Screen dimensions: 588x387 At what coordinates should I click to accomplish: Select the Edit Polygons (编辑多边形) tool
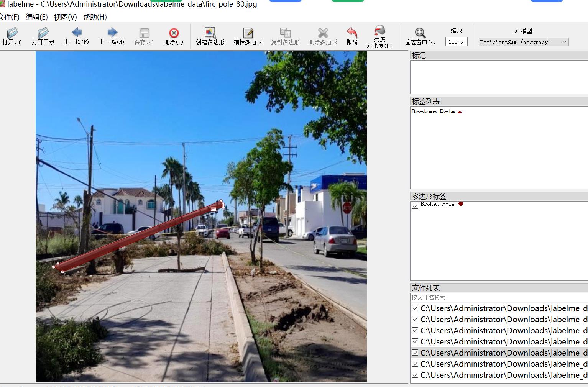coord(248,33)
